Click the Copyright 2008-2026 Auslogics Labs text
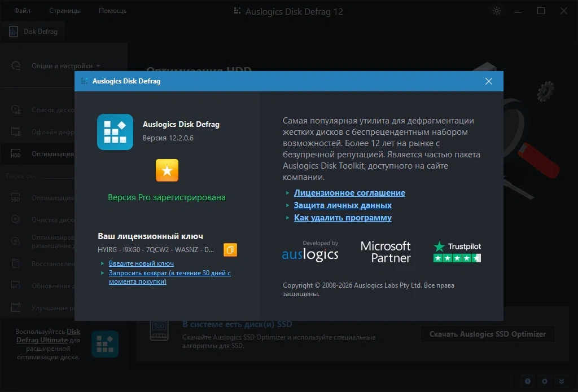The image size is (578, 392). 369,289
